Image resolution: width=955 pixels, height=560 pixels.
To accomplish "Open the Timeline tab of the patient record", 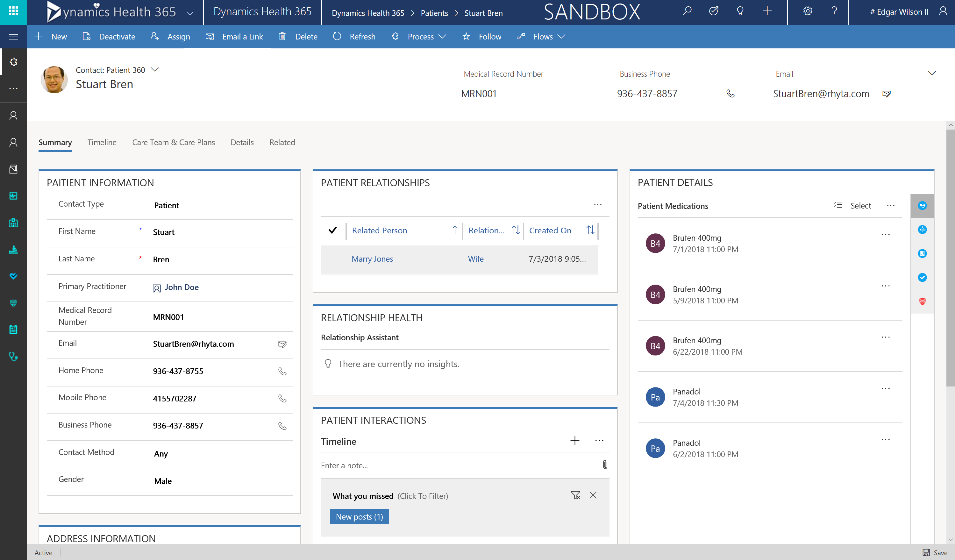I will pos(102,142).
